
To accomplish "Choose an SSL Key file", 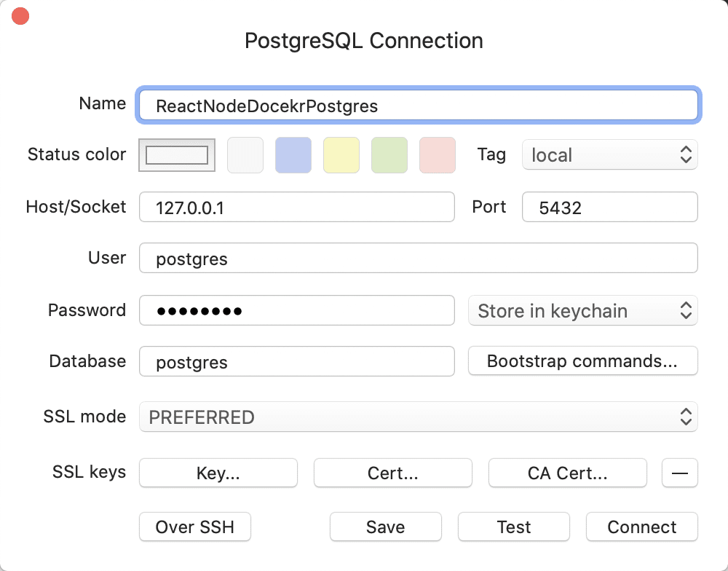I will (218, 473).
